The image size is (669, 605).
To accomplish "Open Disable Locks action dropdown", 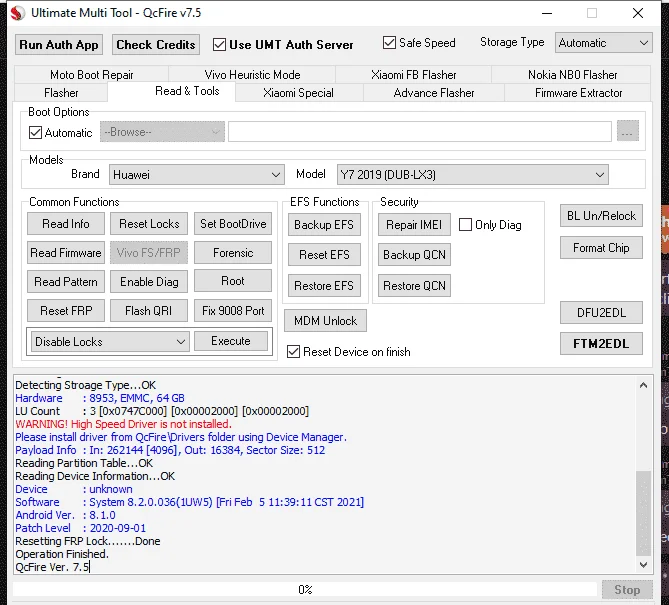I will 110,342.
